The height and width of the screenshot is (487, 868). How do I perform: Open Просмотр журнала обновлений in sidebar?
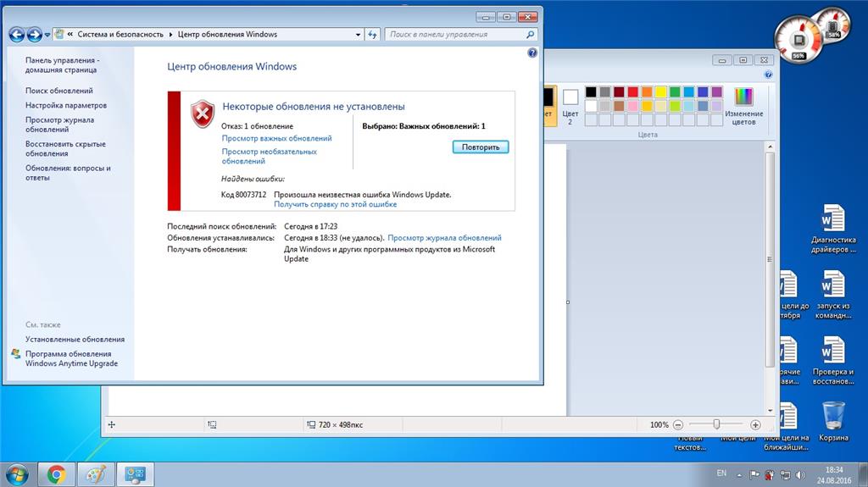click(60, 125)
